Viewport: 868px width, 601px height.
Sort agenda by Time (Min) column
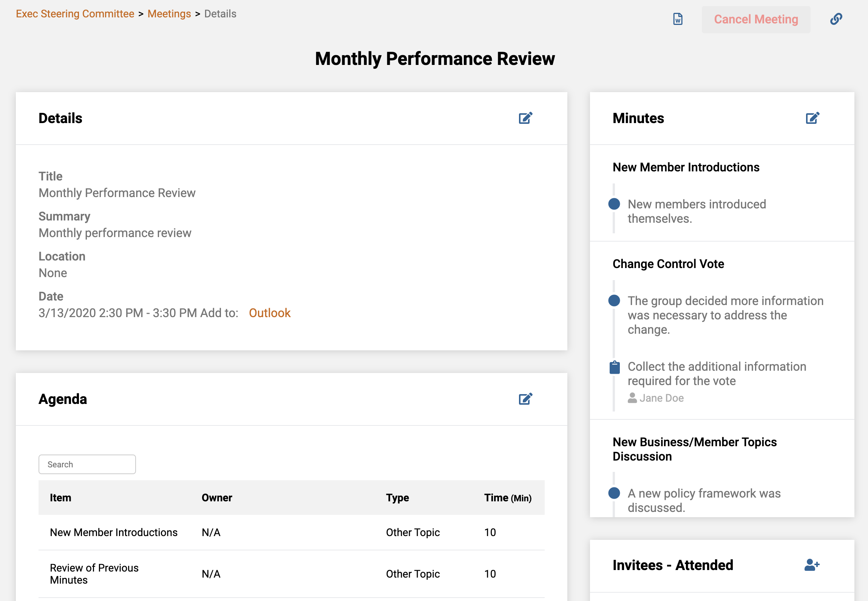tap(508, 498)
